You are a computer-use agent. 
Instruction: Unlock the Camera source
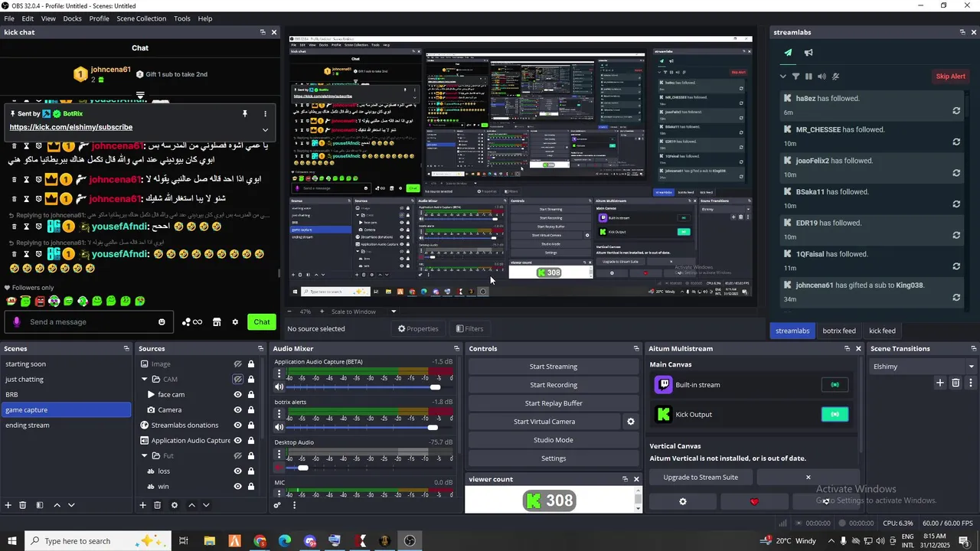(250, 410)
